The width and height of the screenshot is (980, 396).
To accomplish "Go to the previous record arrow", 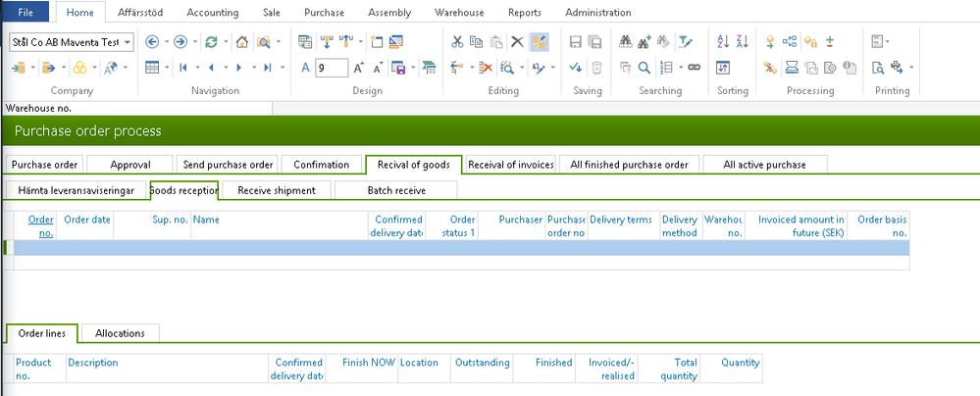I will (x=211, y=68).
